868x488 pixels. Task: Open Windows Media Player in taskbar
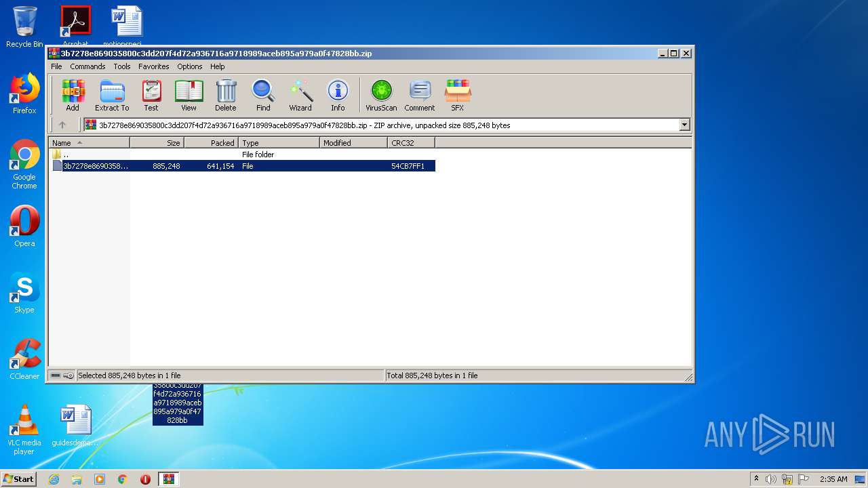pyautogui.click(x=100, y=479)
